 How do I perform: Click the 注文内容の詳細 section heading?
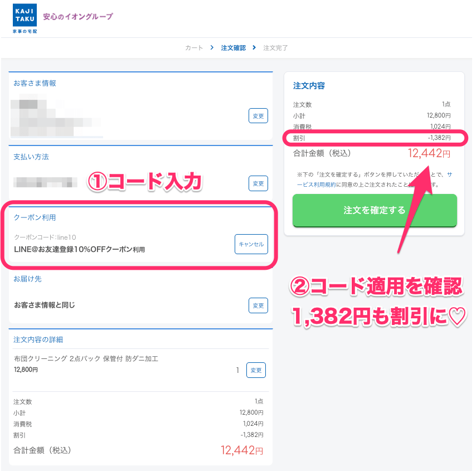tap(38, 339)
